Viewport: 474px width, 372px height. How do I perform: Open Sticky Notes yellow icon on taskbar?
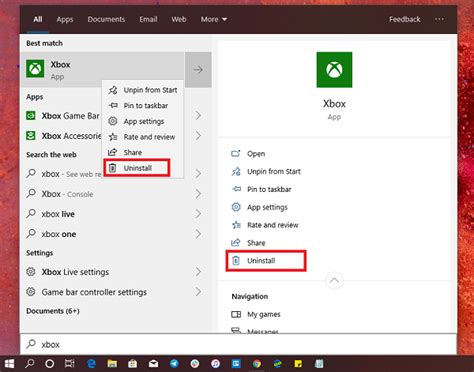click(298, 364)
